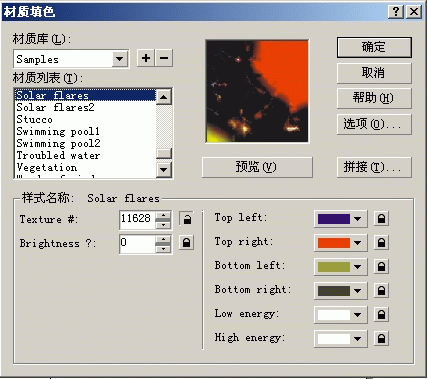
Task: Click the question mark title bar help button
Action: pyautogui.click(x=396, y=12)
